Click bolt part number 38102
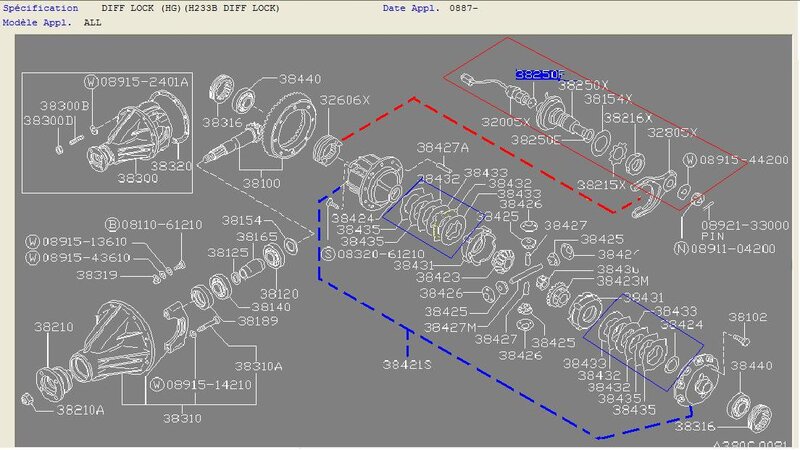This screenshot has width=800, height=450. click(747, 318)
